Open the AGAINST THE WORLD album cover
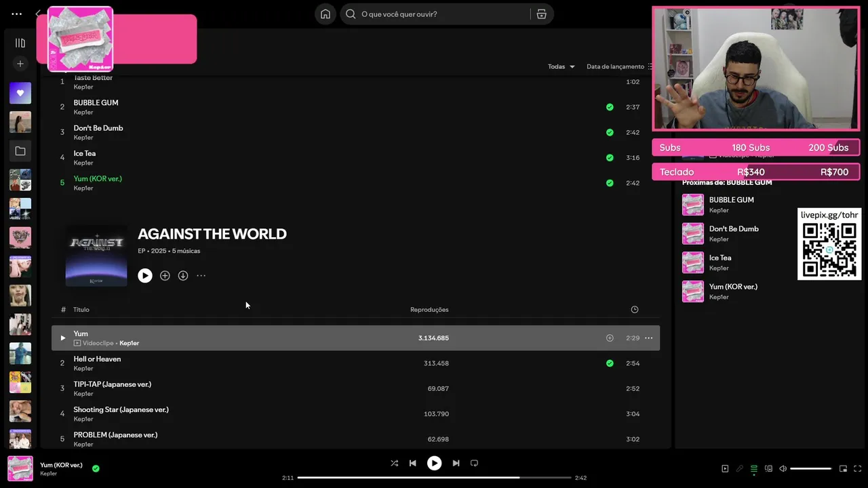Screen dimensions: 868x488 pos(96,256)
